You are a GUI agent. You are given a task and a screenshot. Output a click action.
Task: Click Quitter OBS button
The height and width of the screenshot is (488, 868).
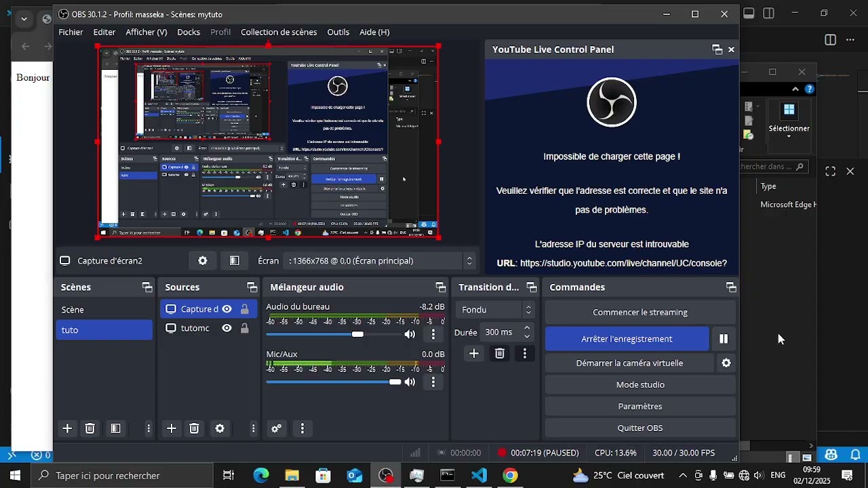(x=640, y=428)
